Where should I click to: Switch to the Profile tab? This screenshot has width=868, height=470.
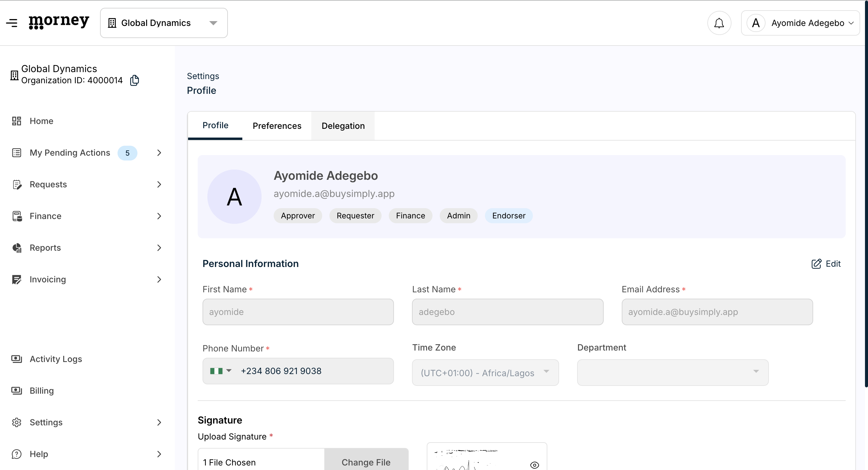(x=215, y=125)
